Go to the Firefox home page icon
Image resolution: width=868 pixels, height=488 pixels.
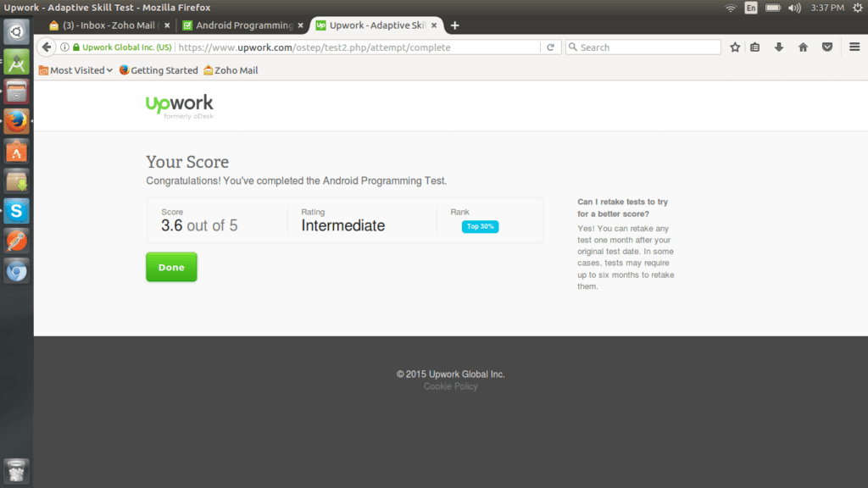(x=803, y=47)
